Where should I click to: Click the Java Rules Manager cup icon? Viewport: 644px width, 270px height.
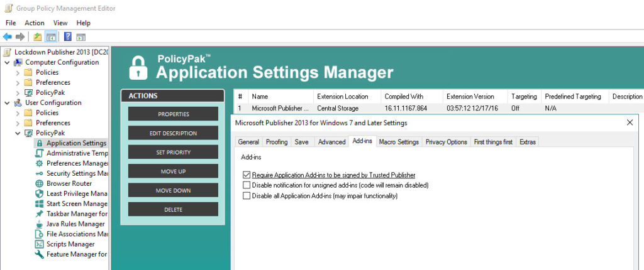coord(40,224)
